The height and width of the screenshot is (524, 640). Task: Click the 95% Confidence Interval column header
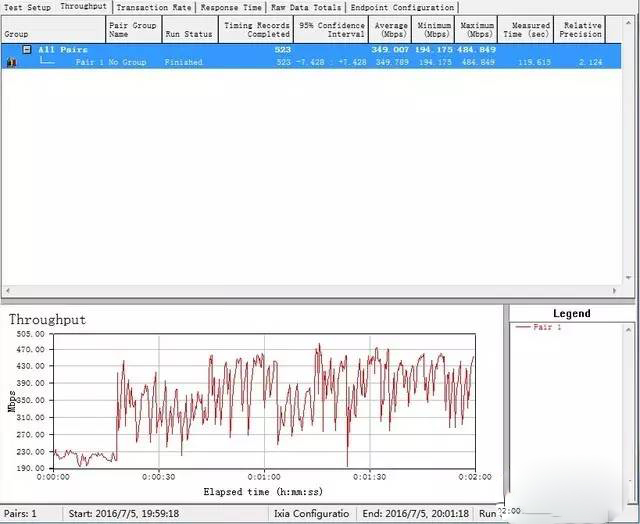[x=330, y=29]
